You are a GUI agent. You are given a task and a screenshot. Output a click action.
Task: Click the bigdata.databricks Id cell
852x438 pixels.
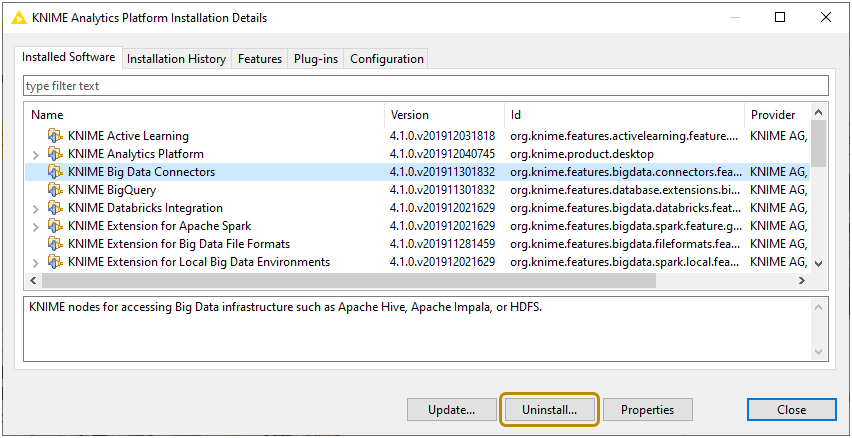click(x=625, y=208)
